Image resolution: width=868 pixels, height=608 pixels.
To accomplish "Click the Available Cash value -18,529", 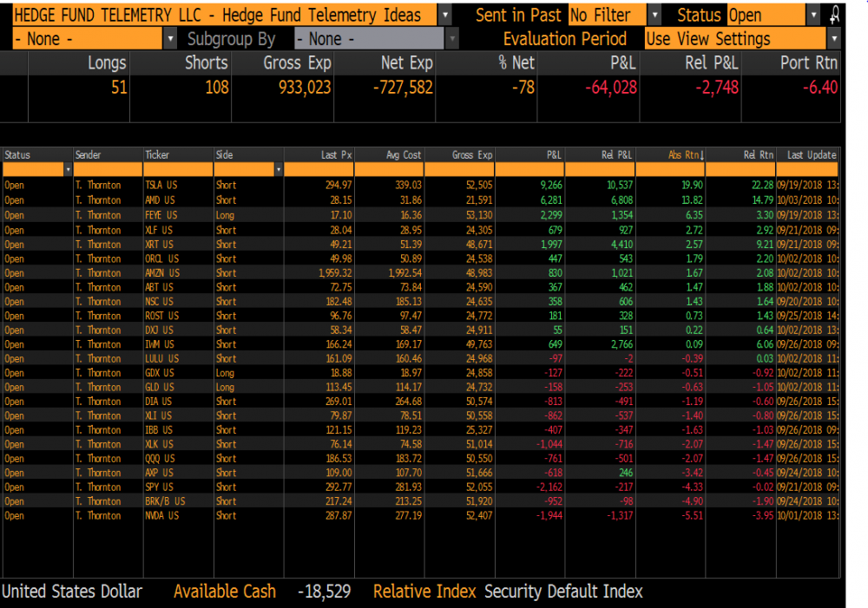I will [x=325, y=592].
